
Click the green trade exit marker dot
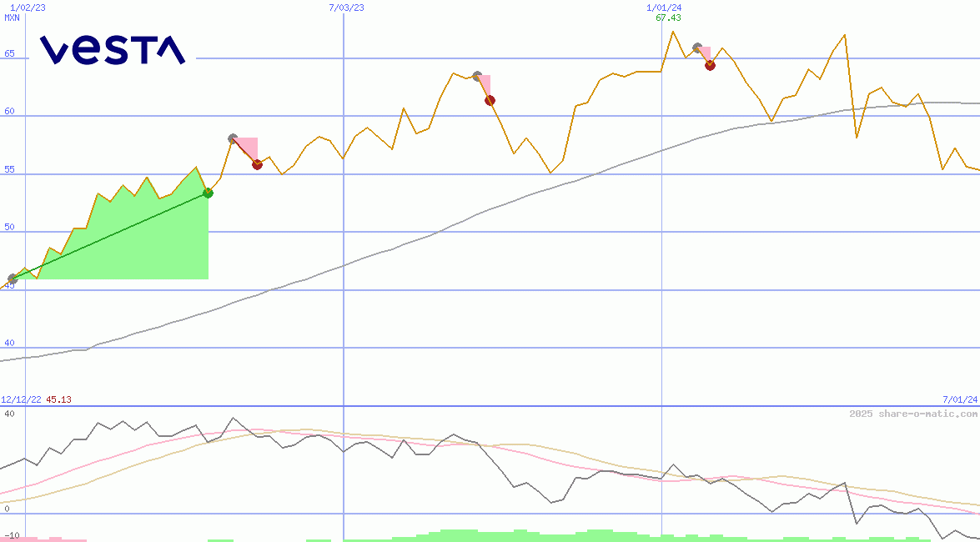click(208, 193)
